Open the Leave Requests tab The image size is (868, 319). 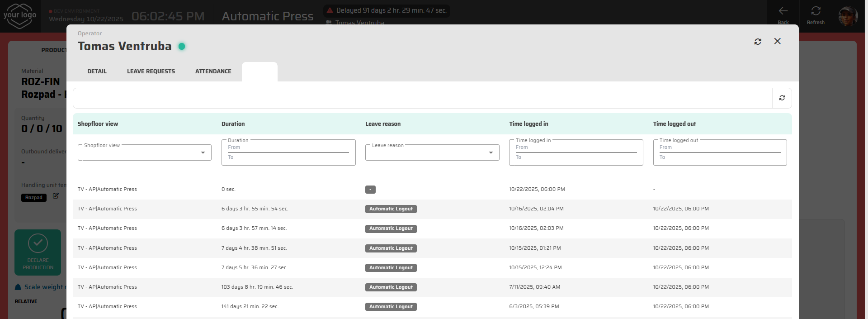click(151, 71)
